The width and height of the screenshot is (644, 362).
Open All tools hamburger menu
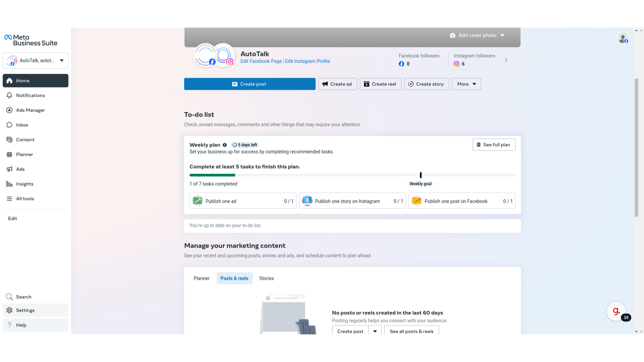pos(36,198)
